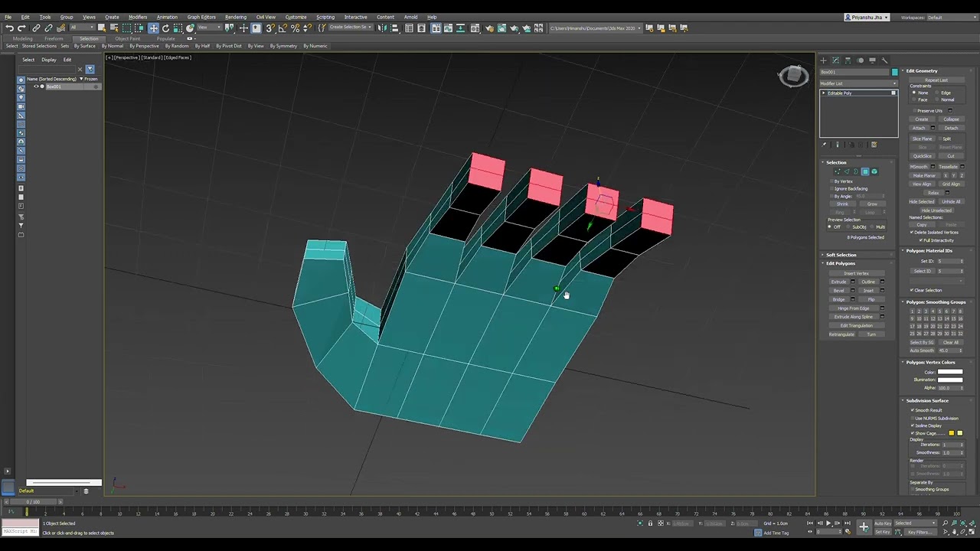The width and height of the screenshot is (980, 551).
Task: Open the Modifiers menu
Action: tap(138, 17)
